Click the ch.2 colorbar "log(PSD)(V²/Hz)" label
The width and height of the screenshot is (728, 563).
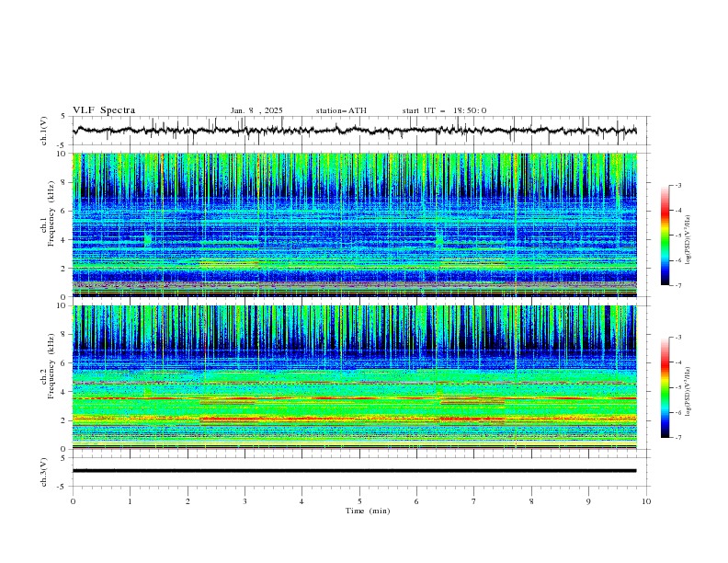coord(688,391)
